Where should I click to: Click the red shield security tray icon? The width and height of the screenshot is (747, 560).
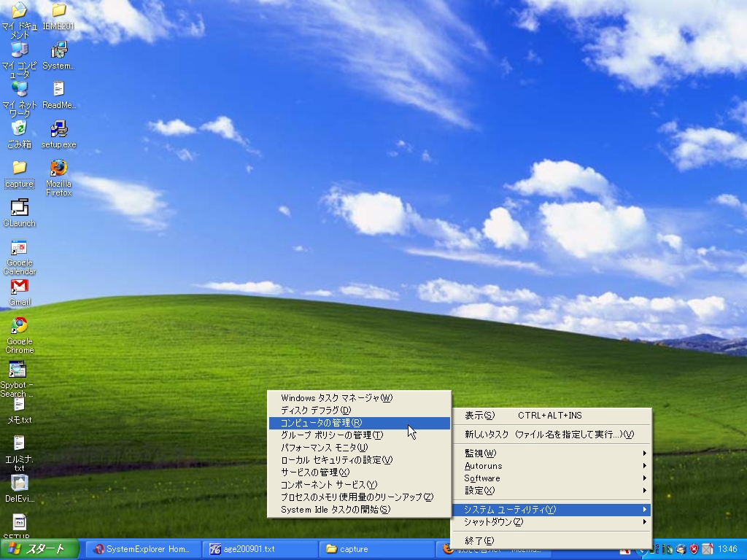tap(694, 549)
